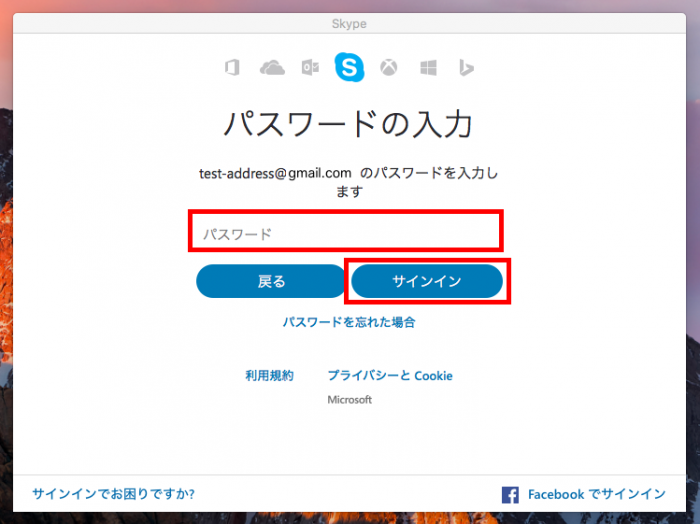This screenshot has width=700, height=524.
Task: Click the Windows logo icon
Action: coord(428,68)
